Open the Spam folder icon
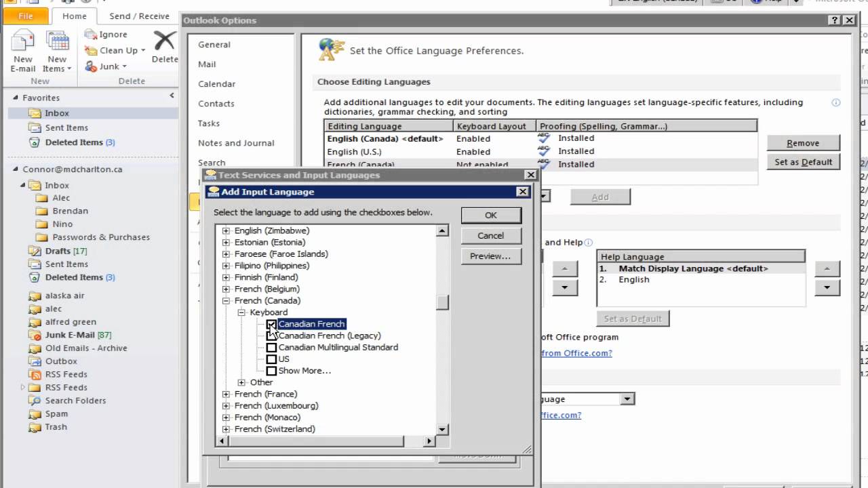The width and height of the screenshot is (868, 488). [35, 414]
